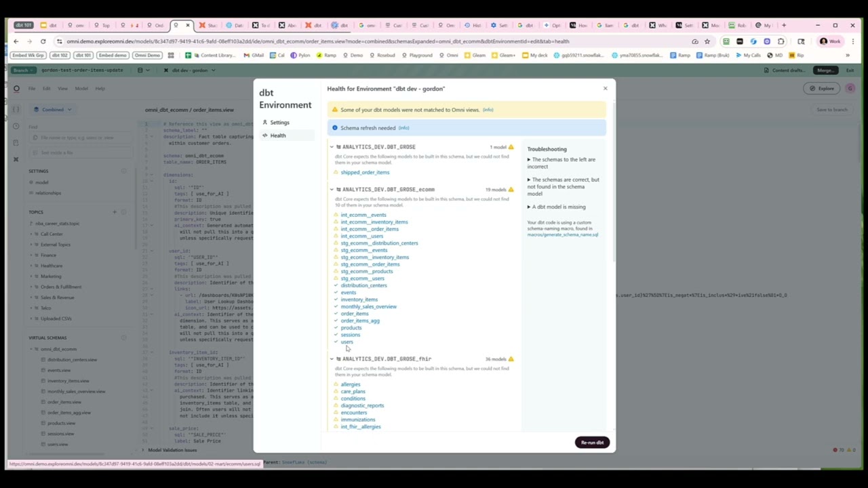
Task: Click the file name search field
Action: (81, 138)
